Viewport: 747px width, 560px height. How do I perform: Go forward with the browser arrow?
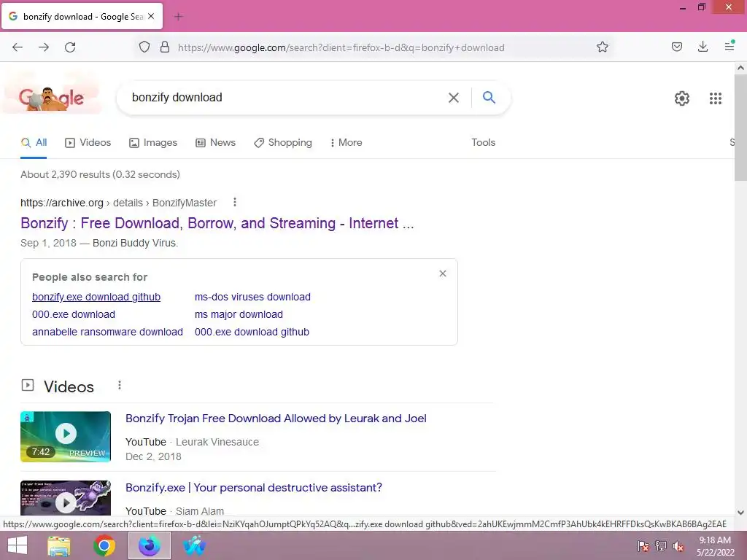[44, 47]
